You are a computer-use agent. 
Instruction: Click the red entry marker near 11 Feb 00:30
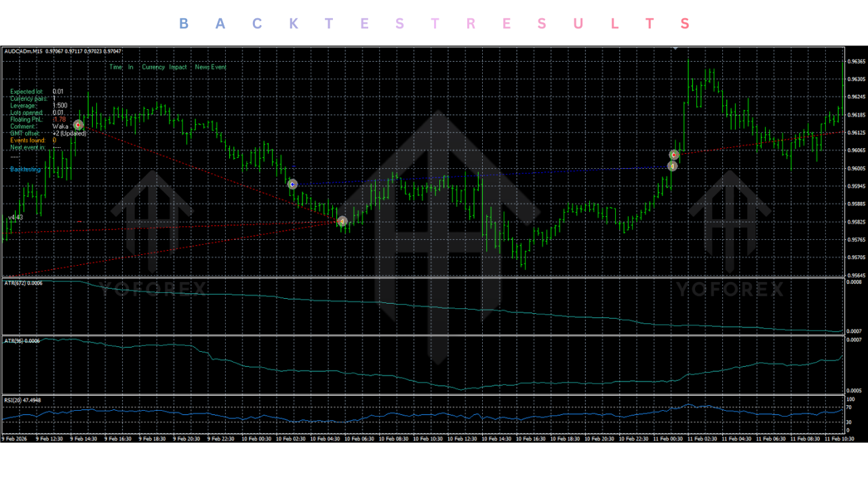coord(673,155)
